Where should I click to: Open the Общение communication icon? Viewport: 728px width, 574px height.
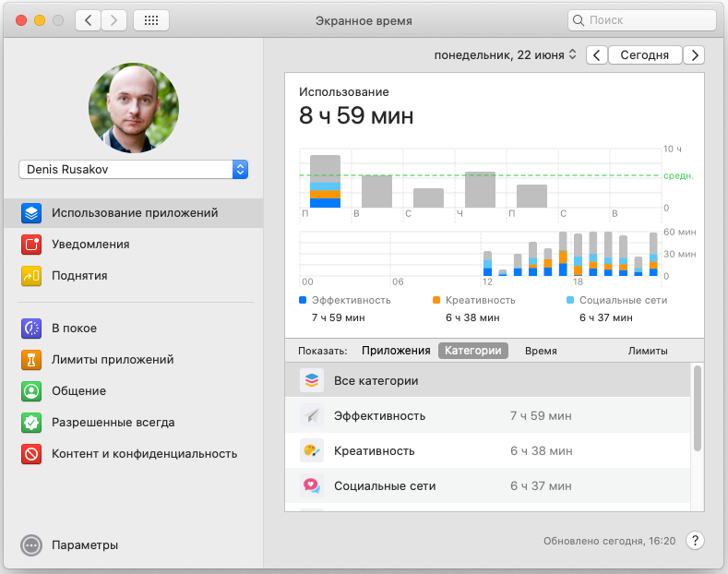click(31, 391)
